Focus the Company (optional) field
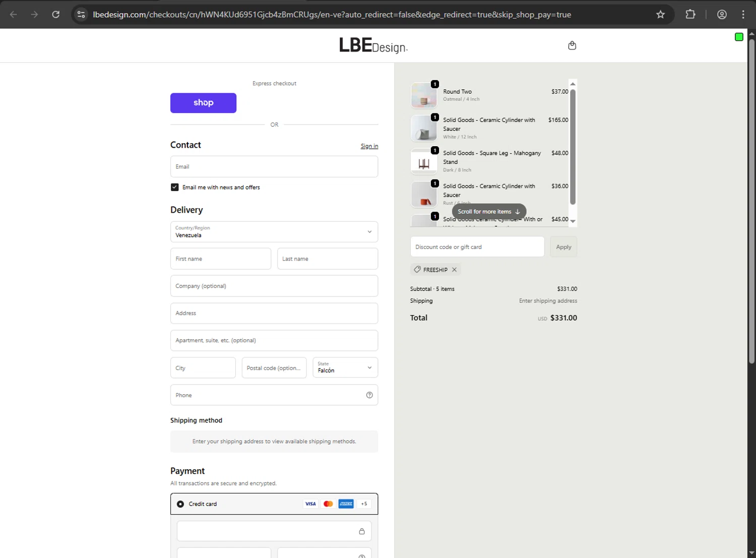The height and width of the screenshot is (558, 756). (274, 286)
